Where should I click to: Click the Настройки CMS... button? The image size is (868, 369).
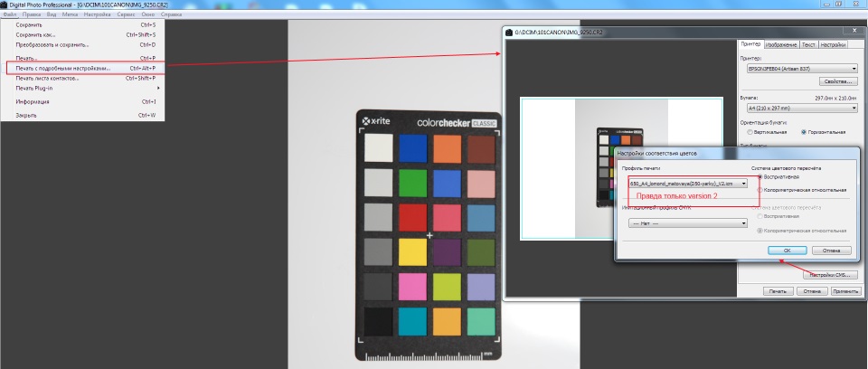829,275
